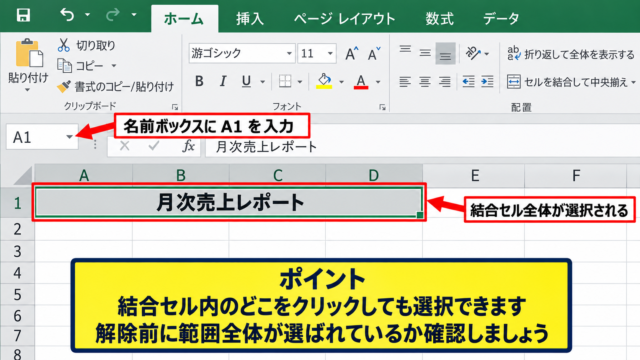
Task: Click the Undo arrow icon
Action: click(67, 15)
